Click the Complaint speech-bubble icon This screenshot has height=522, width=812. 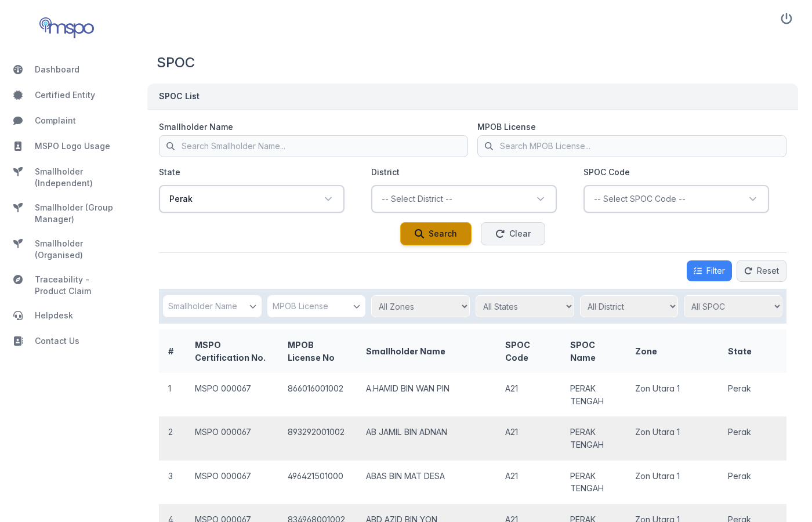coord(17,121)
